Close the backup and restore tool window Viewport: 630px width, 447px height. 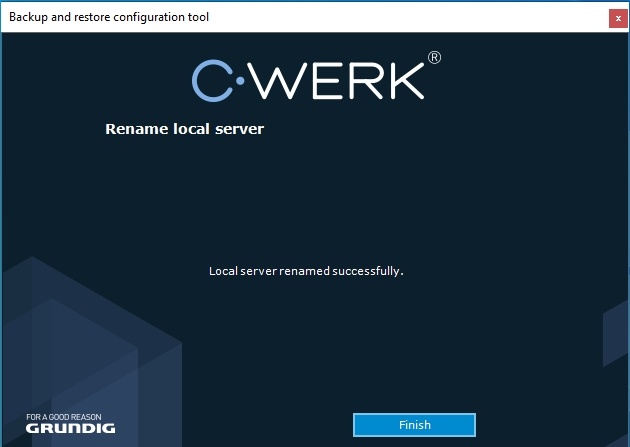pyautogui.click(x=618, y=17)
